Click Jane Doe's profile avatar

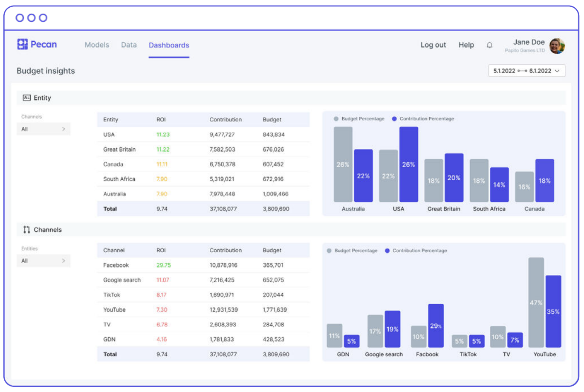557,46
